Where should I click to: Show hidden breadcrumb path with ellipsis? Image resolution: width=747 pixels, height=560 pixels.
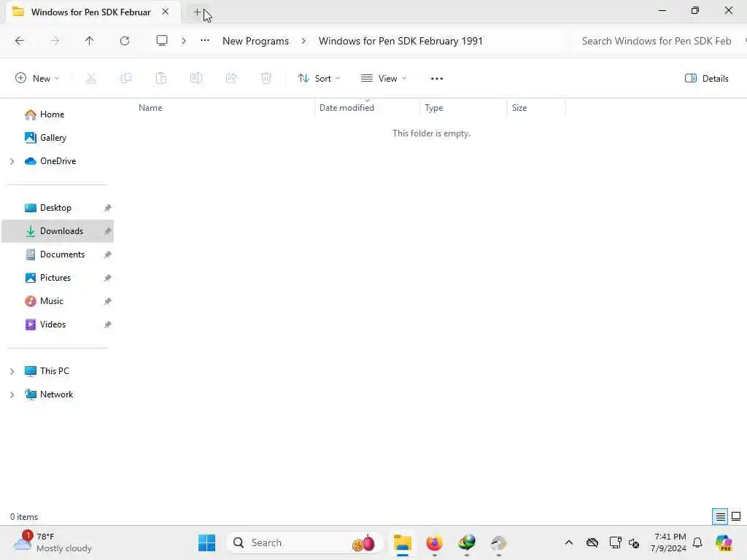[205, 41]
